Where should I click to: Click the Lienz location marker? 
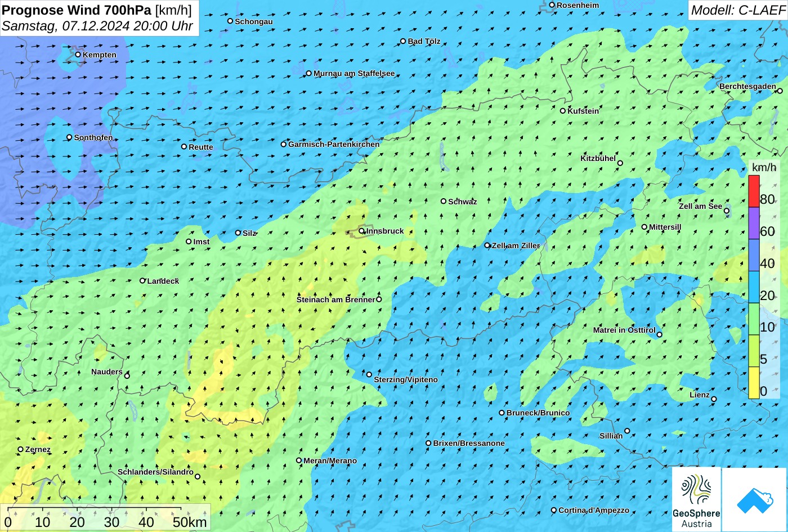(x=714, y=399)
